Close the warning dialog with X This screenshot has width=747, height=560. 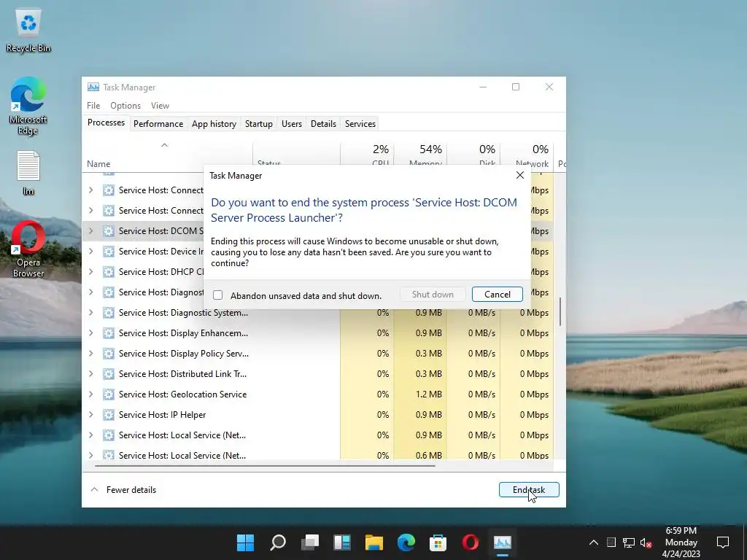(x=520, y=175)
